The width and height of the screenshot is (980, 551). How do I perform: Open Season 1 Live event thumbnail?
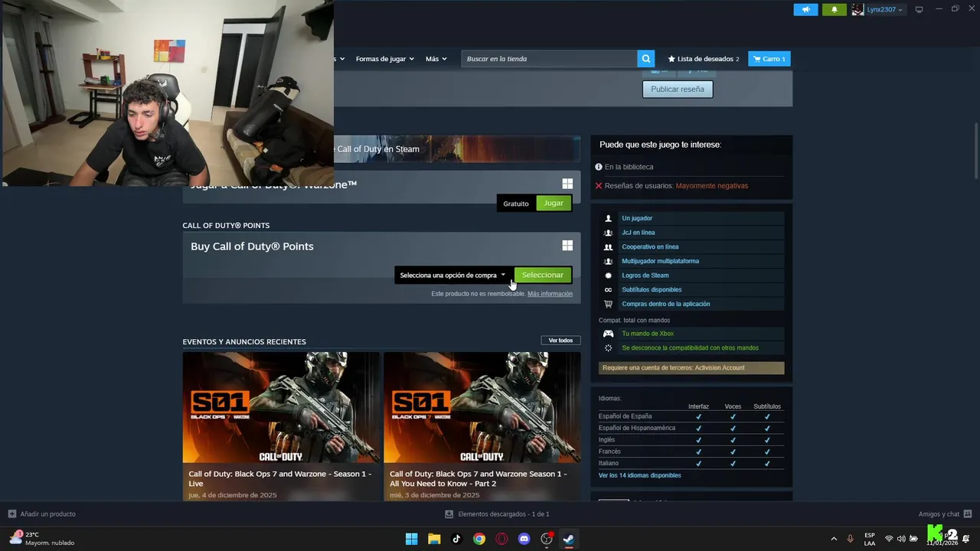coord(281,407)
